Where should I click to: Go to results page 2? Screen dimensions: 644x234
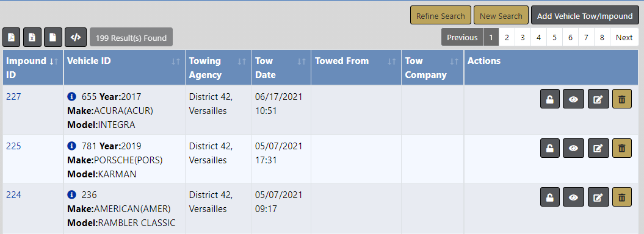pyautogui.click(x=507, y=37)
